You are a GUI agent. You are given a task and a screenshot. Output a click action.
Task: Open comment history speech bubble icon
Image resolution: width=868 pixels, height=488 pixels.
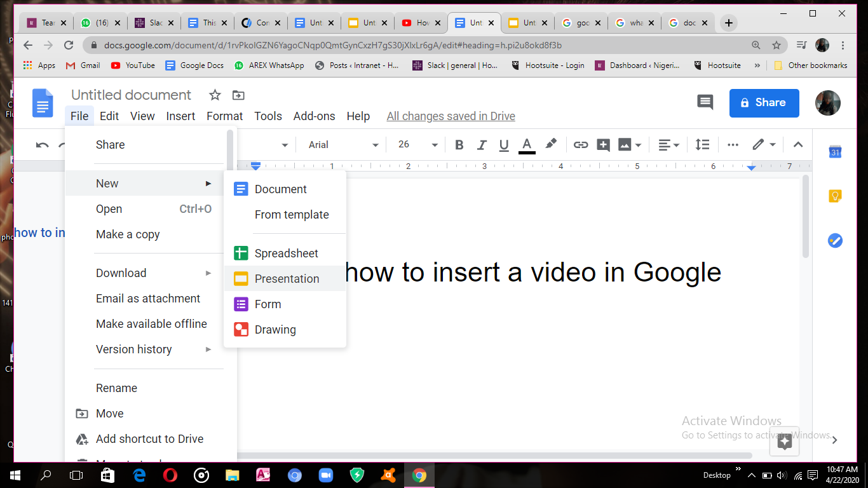coord(705,103)
